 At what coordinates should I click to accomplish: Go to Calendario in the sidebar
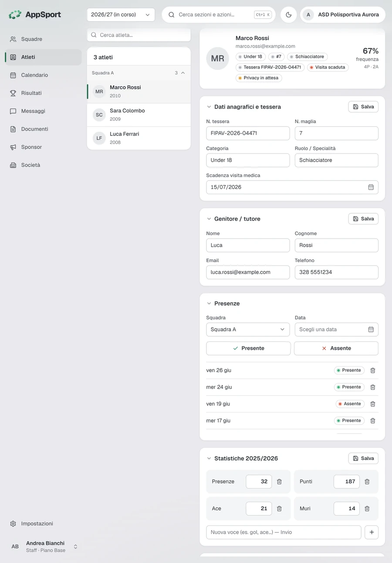coord(43,75)
